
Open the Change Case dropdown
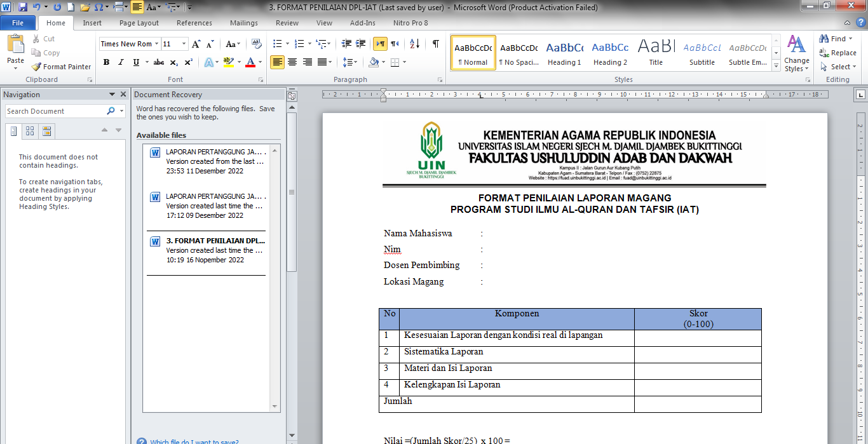click(233, 44)
